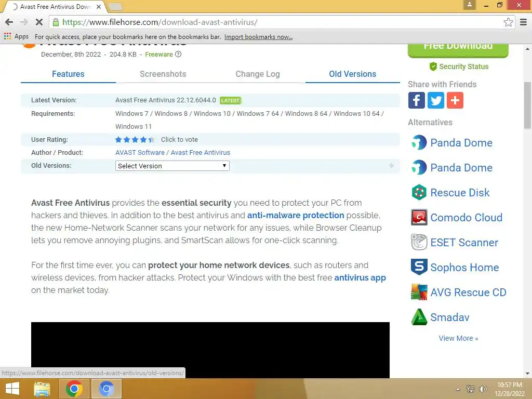Rate with the user rating stars
Screen dimensions: 532x399
tap(135, 139)
